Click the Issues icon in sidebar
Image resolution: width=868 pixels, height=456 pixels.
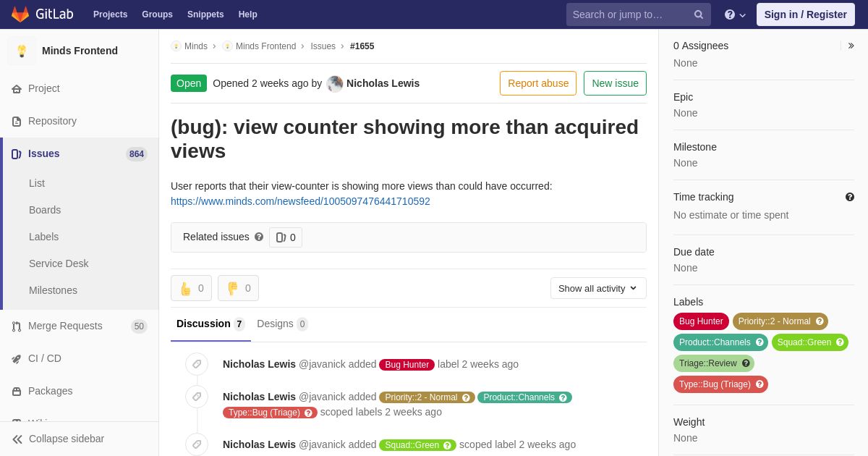pyautogui.click(x=17, y=154)
